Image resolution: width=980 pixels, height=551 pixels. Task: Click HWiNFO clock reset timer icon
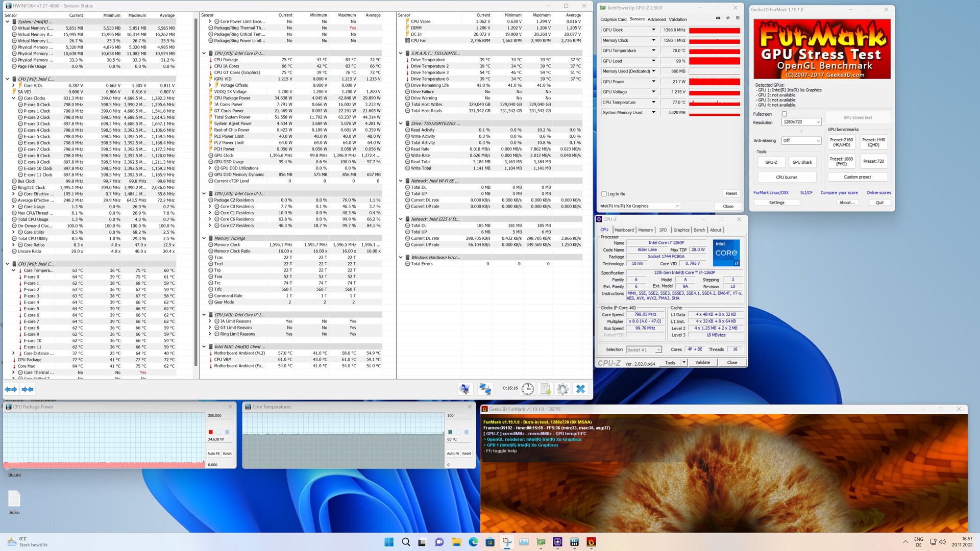click(528, 389)
